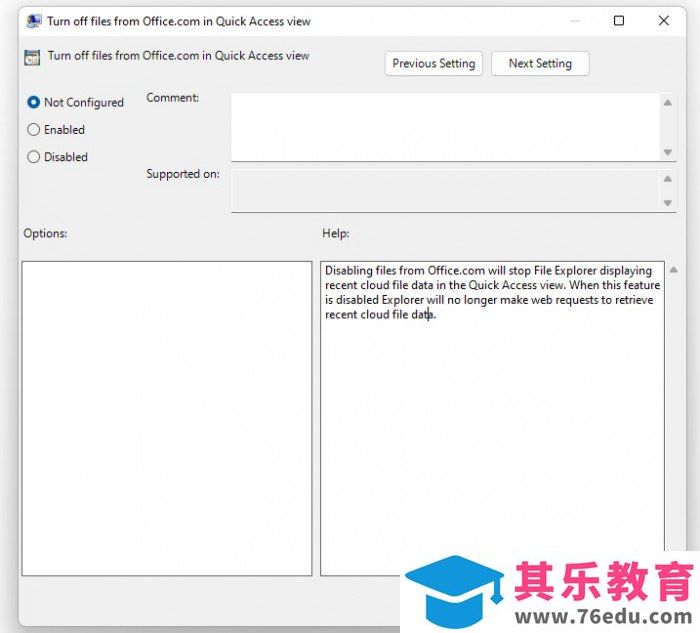Go to Previous Setting
This screenshot has height=633, width=700.
tap(433, 63)
